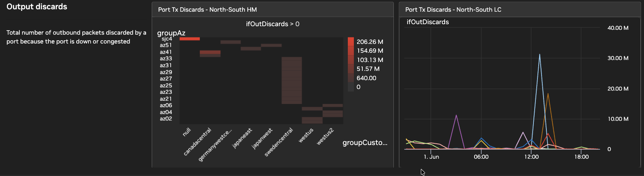Image resolution: width=644 pixels, height=176 pixels.
Task: Click the 40.00 M y-axis label
Action: [618, 28]
